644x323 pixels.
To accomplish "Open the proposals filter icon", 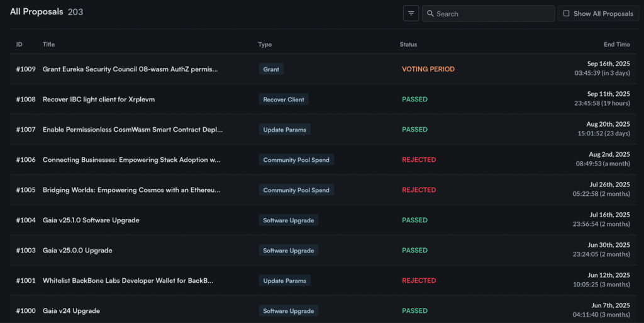I will click(411, 13).
